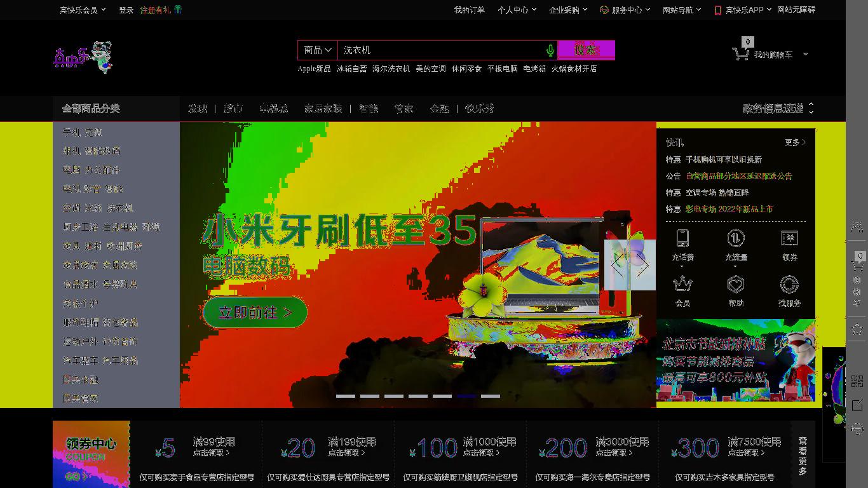The height and width of the screenshot is (488, 868).
Task: Open the 充流量 data top-up icon
Action: [x=736, y=238]
